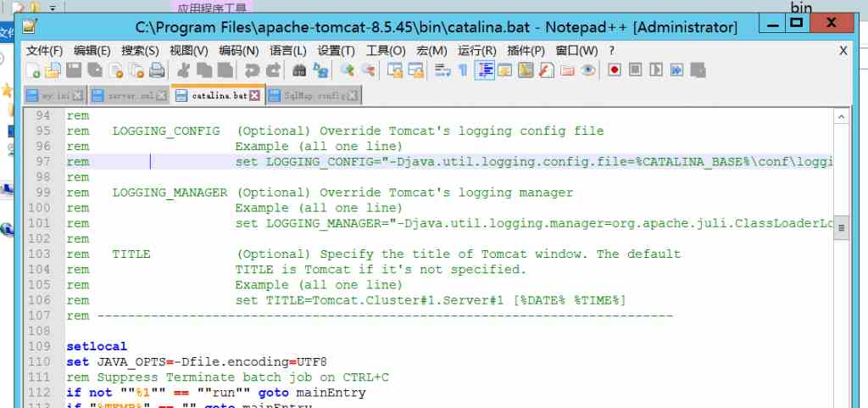The height and width of the screenshot is (408, 868).
Task: Open the 搜索(S) menu
Action: pos(140,51)
